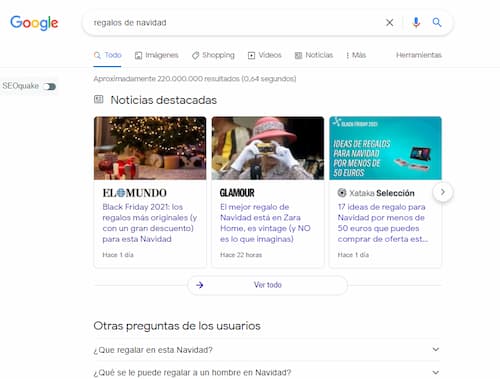Viewport: 500px width, 379px height.
Task: Submit search with magnifying glass icon
Action: coord(437,23)
